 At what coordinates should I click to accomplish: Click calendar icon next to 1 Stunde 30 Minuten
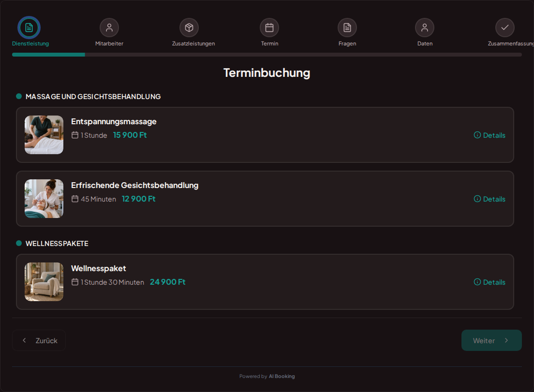click(x=75, y=282)
